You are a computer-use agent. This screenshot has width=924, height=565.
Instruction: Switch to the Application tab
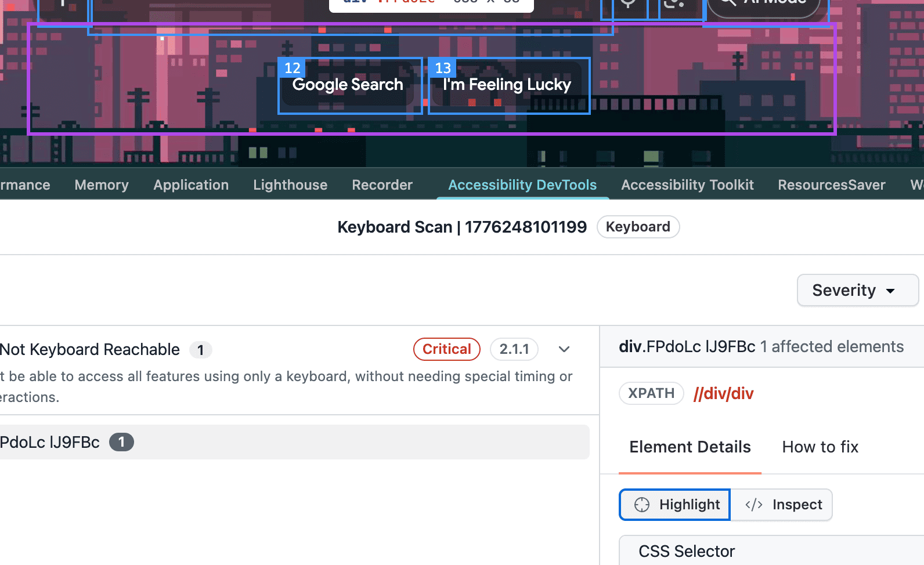coord(191,185)
